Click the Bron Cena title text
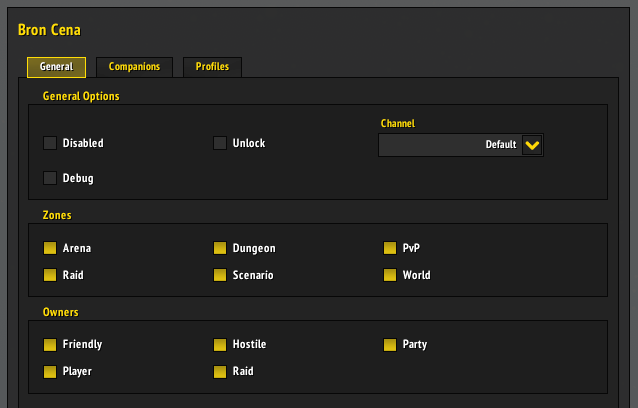Image resolution: width=638 pixels, height=408 pixels. [49, 30]
